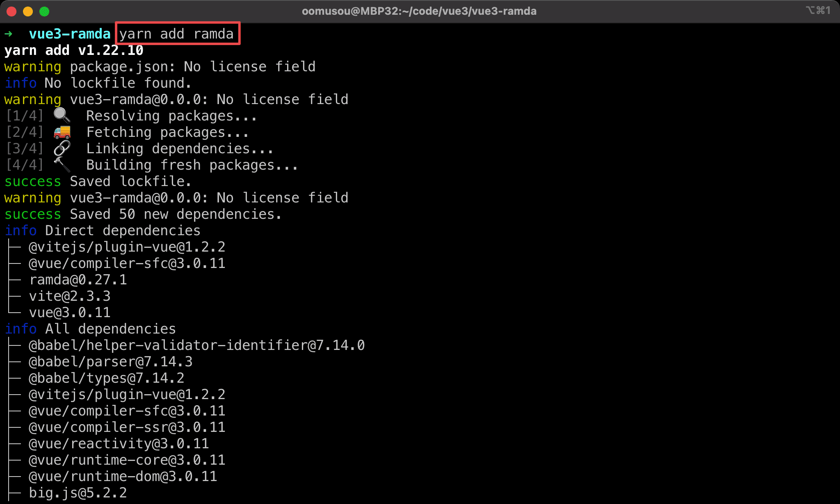This screenshot has height=504, width=840.
Task: Click the red close window button
Action: [11, 11]
